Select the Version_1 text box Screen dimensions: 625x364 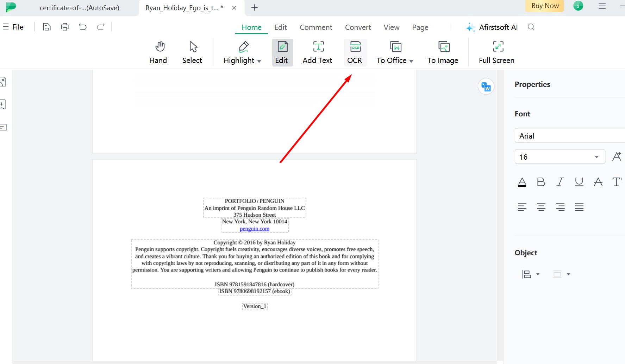click(x=255, y=306)
